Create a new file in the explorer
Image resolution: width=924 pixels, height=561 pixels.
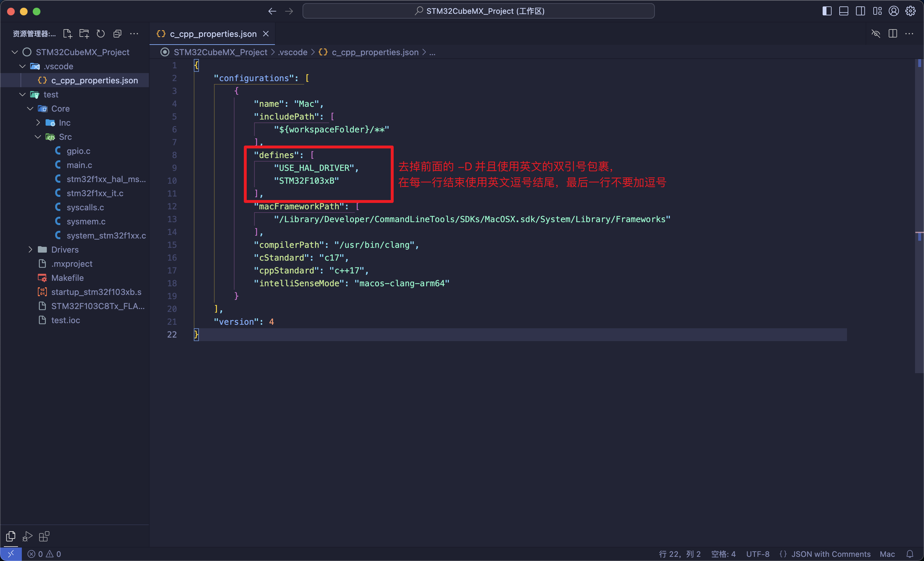[x=67, y=33]
